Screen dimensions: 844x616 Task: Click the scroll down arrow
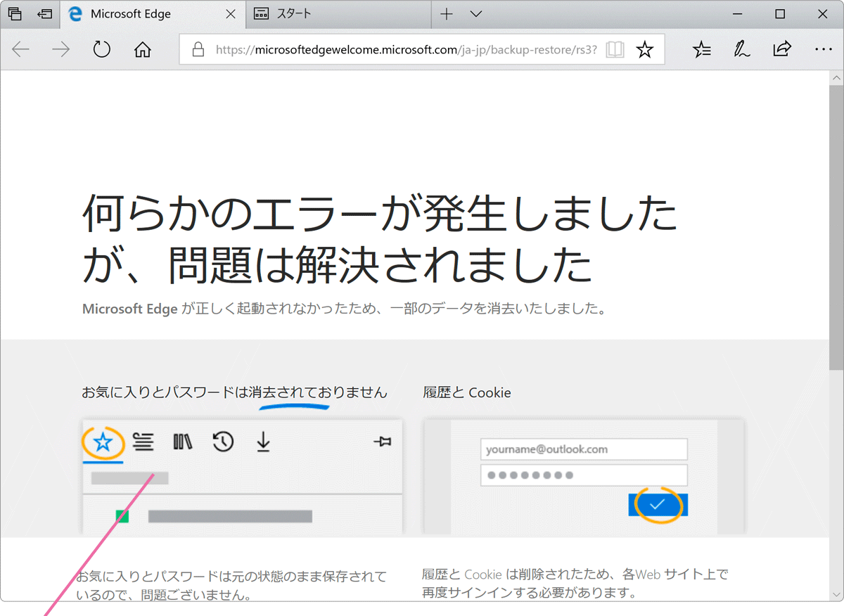[836, 594]
